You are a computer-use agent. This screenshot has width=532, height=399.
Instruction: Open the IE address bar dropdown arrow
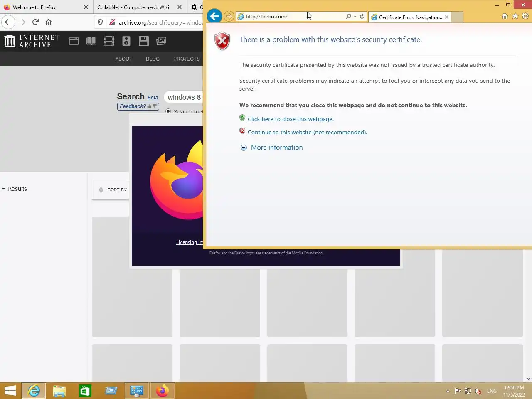[355, 17]
